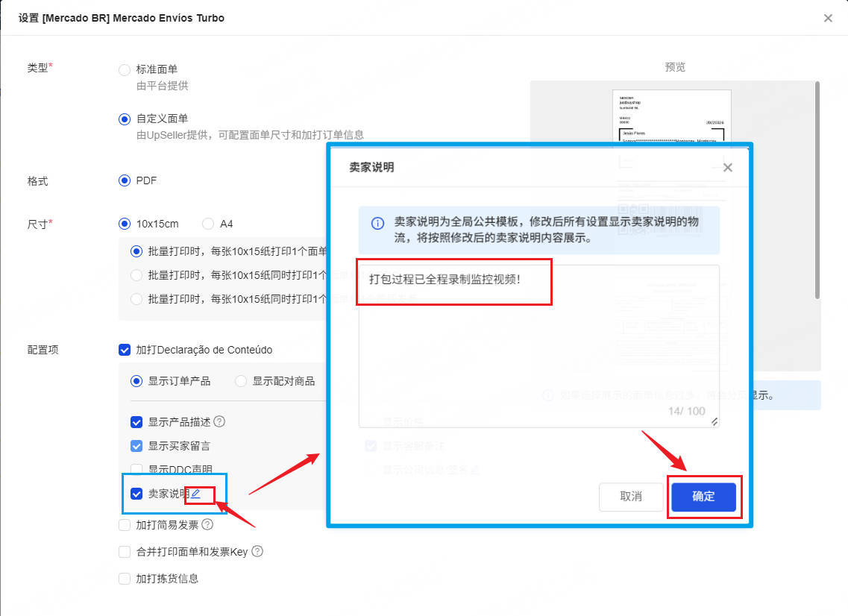Click the preview panel vertical scrollbar
Image resolution: width=848 pixels, height=616 pixels.
[x=817, y=189]
